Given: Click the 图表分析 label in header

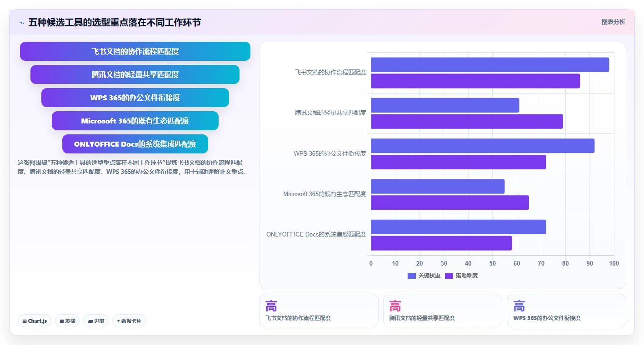Looking at the screenshot, I should 613,22.
